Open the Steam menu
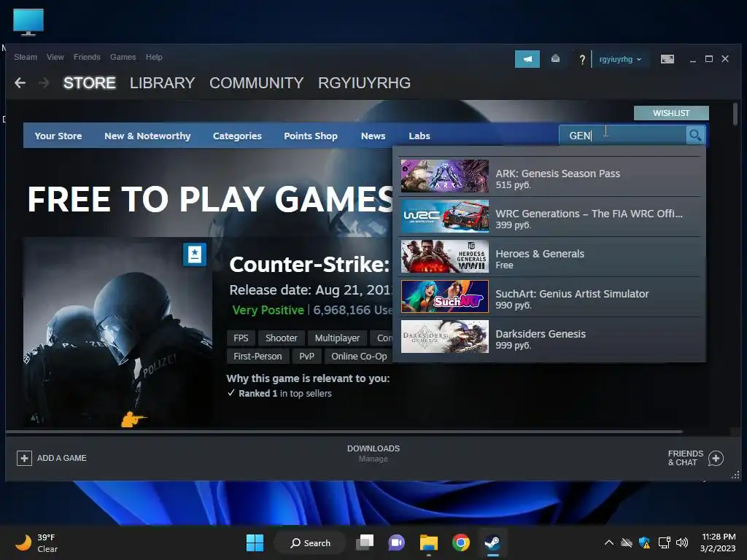The image size is (747, 560). [x=26, y=57]
